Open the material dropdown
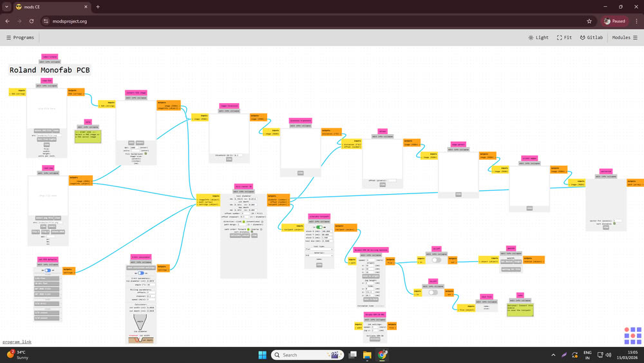This screenshot has width=644, height=363. [319, 255]
